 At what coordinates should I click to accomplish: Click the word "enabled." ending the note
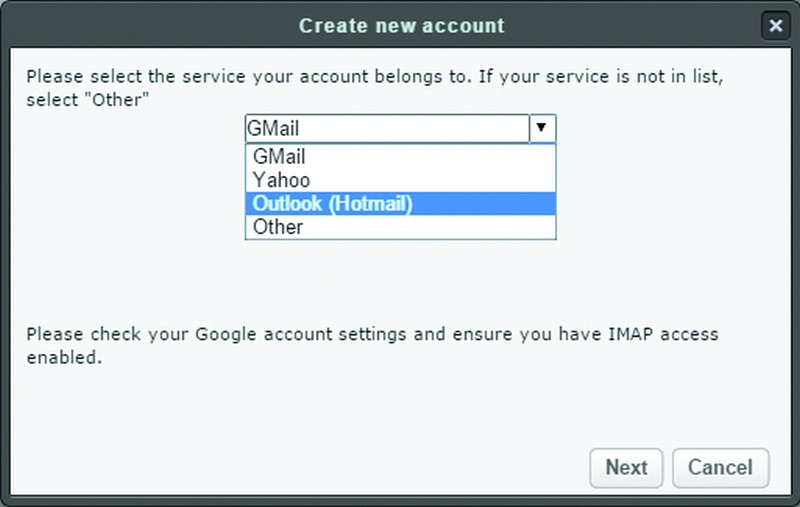coord(64,358)
